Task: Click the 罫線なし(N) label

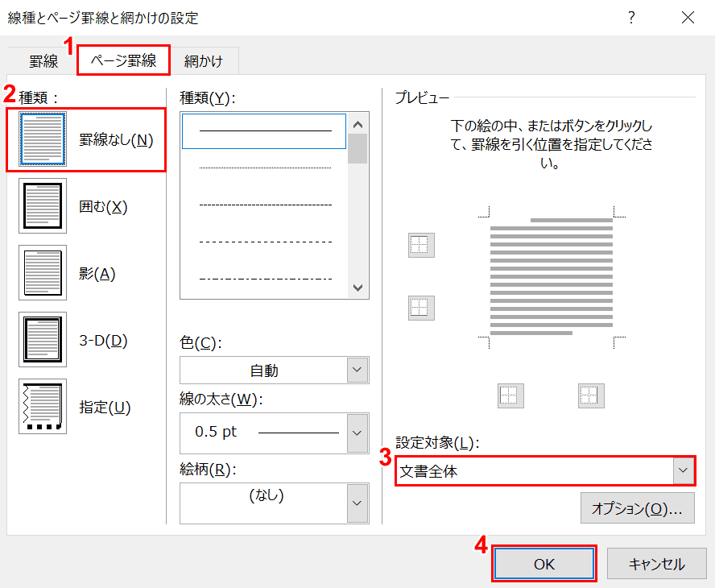Action: pos(116,139)
